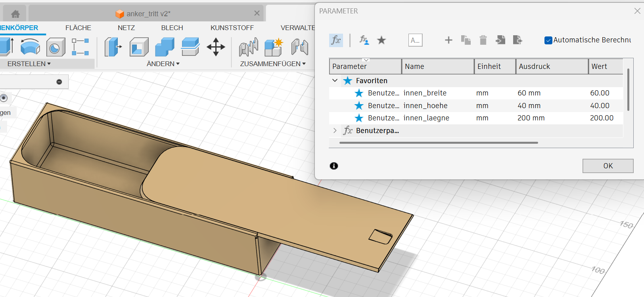Image resolution: width=644 pixels, height=297 pixels.
Task: Toggle favorite star for innen_breite
Action: coord(359,93)
